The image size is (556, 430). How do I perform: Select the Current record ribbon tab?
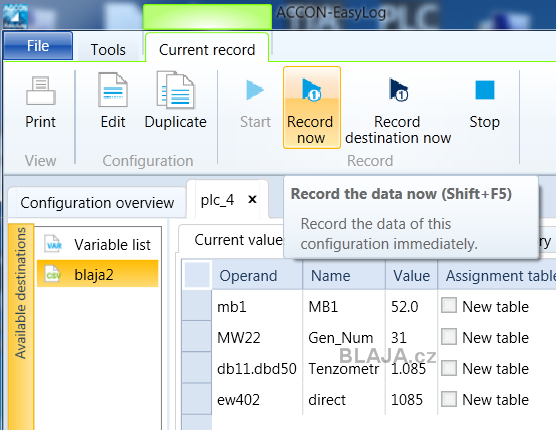pyautogui.click(x=207, y=49)
